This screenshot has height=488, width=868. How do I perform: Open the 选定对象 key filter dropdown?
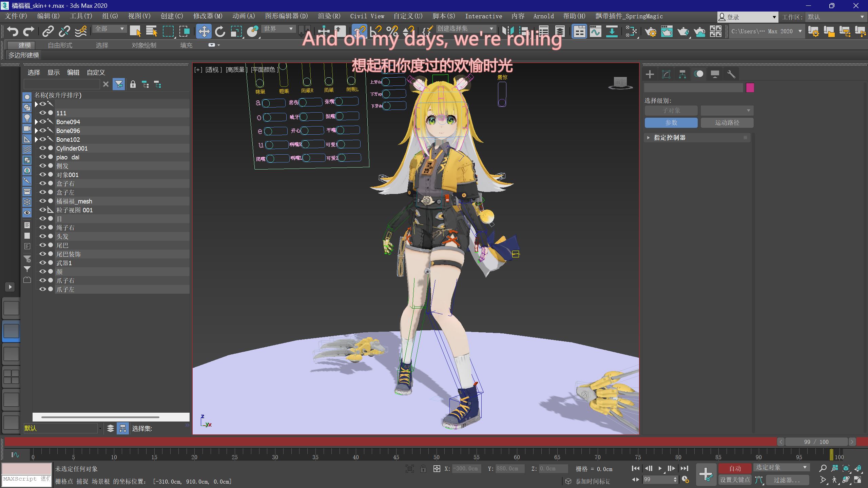pos(781,467)
